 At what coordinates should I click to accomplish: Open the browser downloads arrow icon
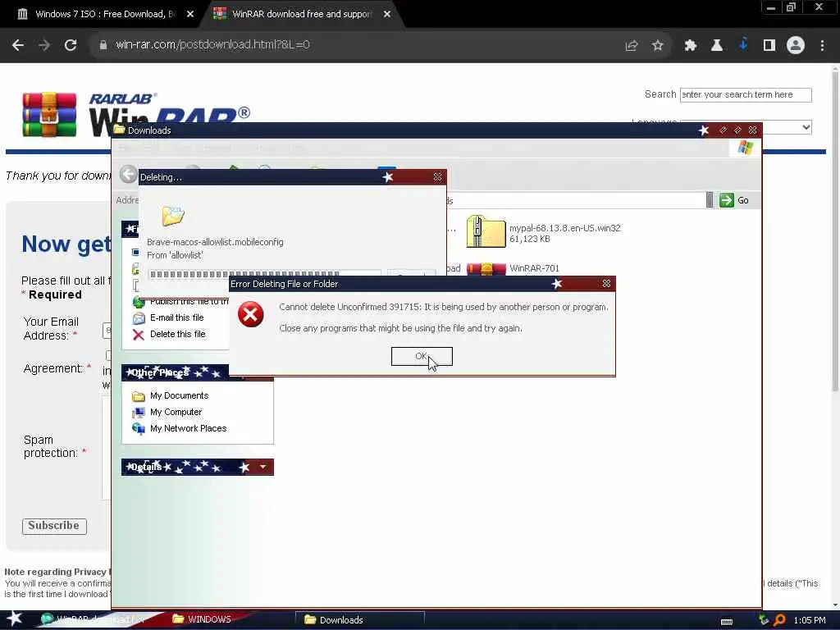pos(743,45)
